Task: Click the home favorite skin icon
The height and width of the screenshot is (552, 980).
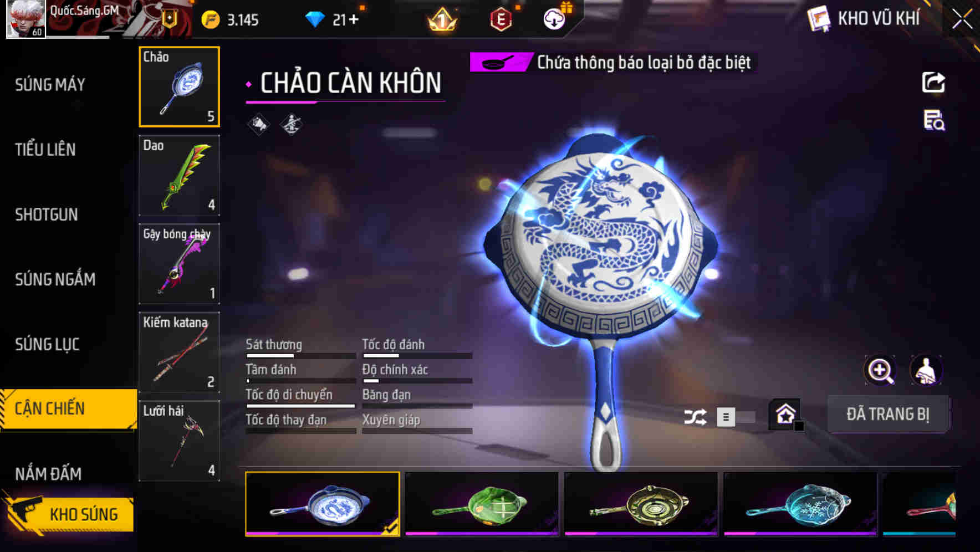Action: tap(785, 414)
